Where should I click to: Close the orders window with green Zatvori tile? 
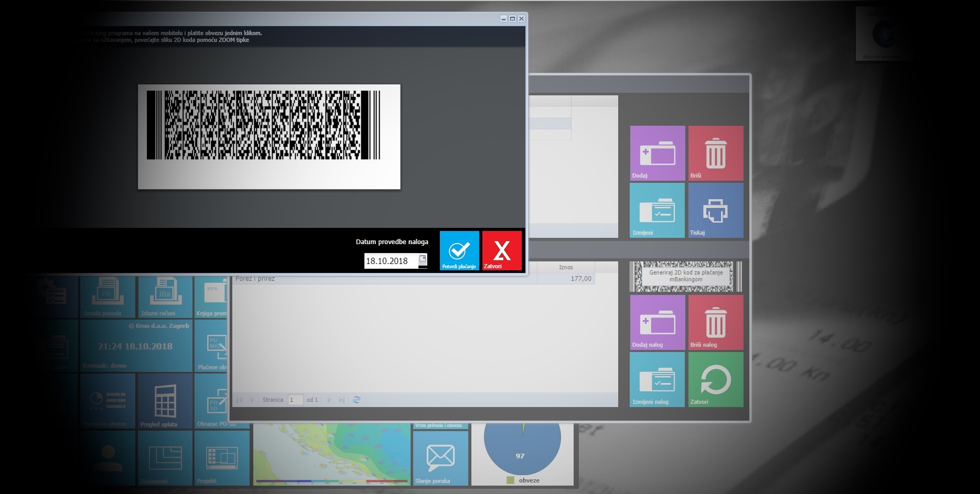[x=716, y=379]
